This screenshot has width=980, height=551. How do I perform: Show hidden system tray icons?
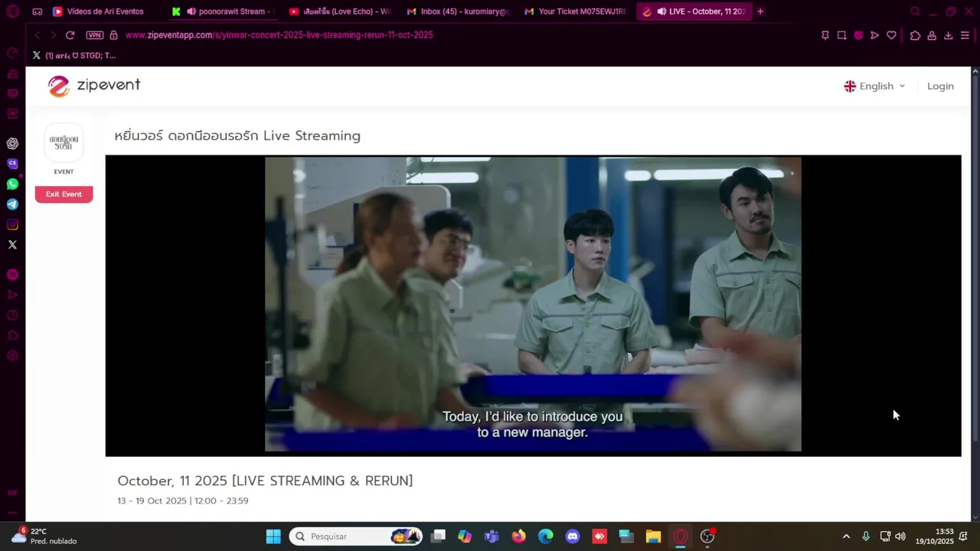point(846,536)
